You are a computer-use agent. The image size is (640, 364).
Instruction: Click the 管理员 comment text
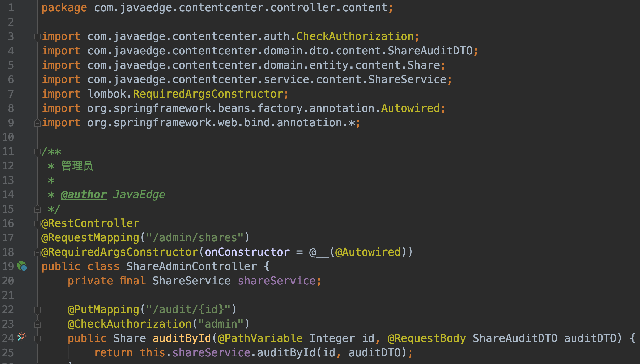77,166
